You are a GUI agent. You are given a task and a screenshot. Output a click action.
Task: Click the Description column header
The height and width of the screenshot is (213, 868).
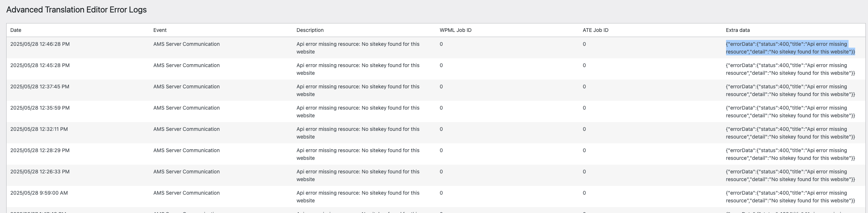[310, 30]
